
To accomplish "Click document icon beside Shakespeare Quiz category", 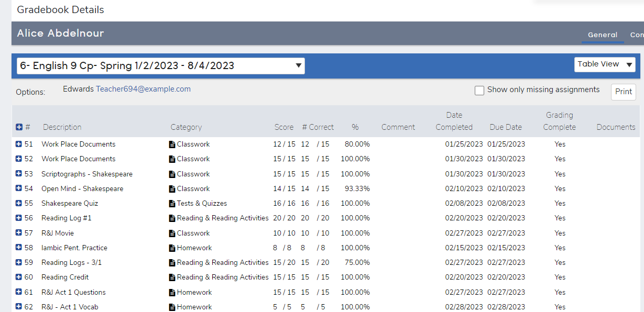I will point(172,204).
